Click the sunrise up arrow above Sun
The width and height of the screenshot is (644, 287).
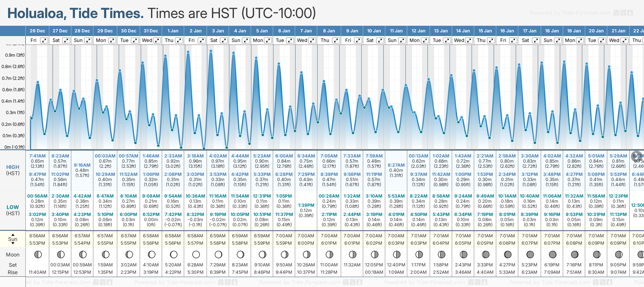13,234
